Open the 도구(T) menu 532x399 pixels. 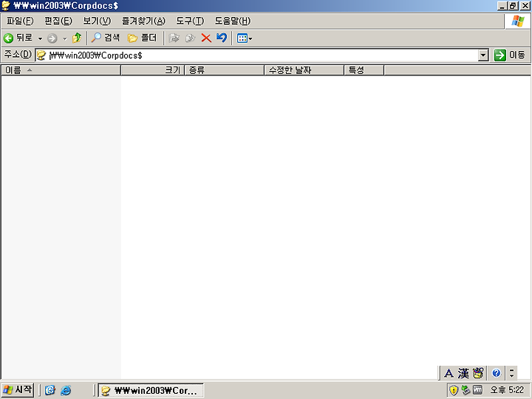(190, 21)
